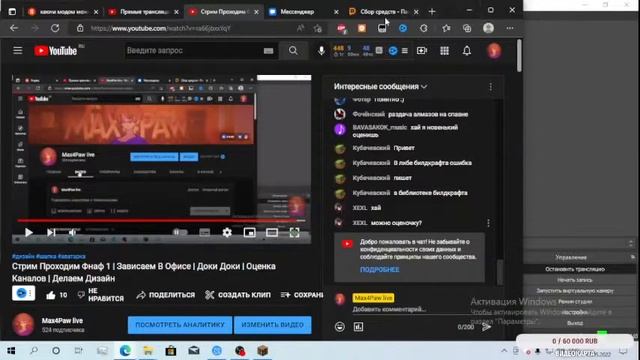Send the chat message arrow
Viewport: 640px width, 360px height.
point(486,327)
